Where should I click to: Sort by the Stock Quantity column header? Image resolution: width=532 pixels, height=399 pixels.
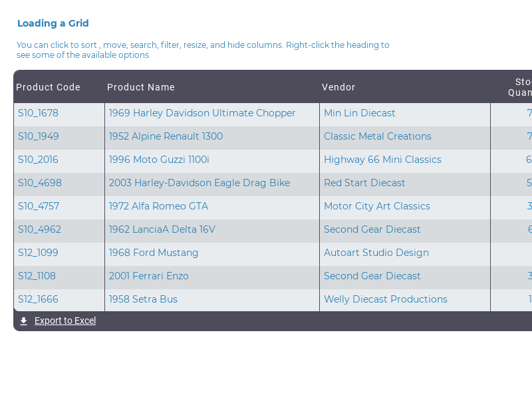pos(521,87)
